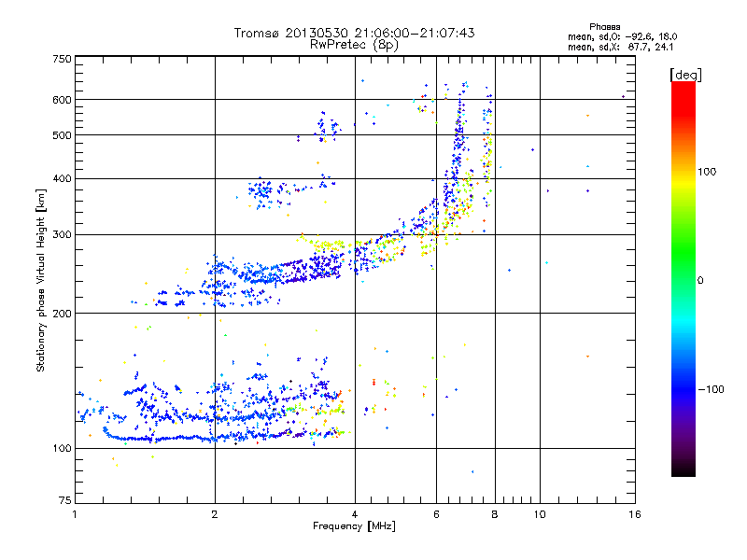Click the y-axis '100' tick label

click(x=62, y=449)
